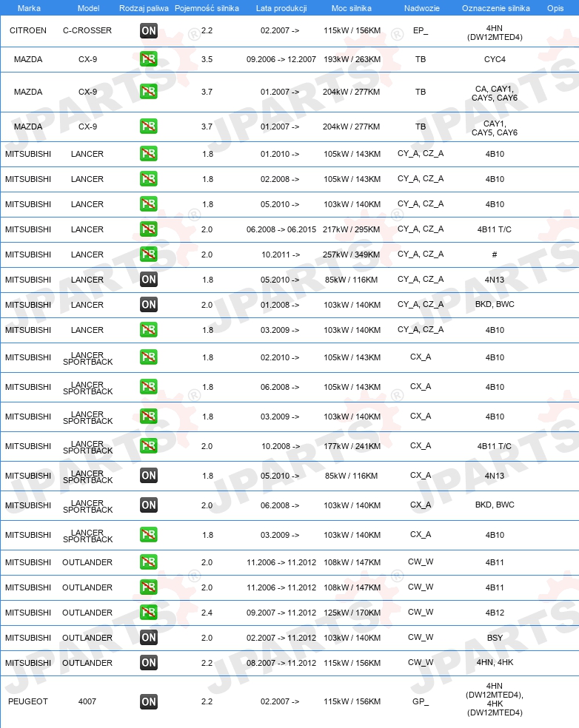Select the C-CROSSER model cell
This screenshot has width=579, height=728.
(87, 30)
